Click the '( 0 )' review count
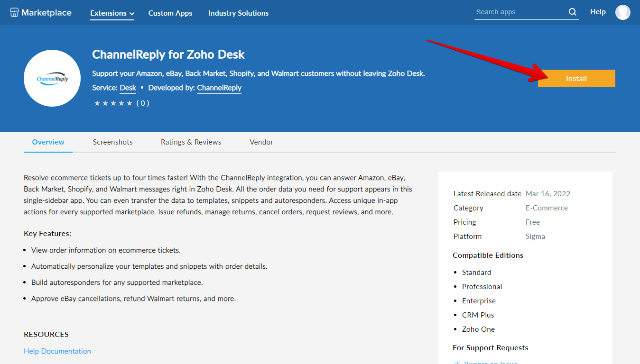Viewport: 640px width, 364px height. point(143,103)
